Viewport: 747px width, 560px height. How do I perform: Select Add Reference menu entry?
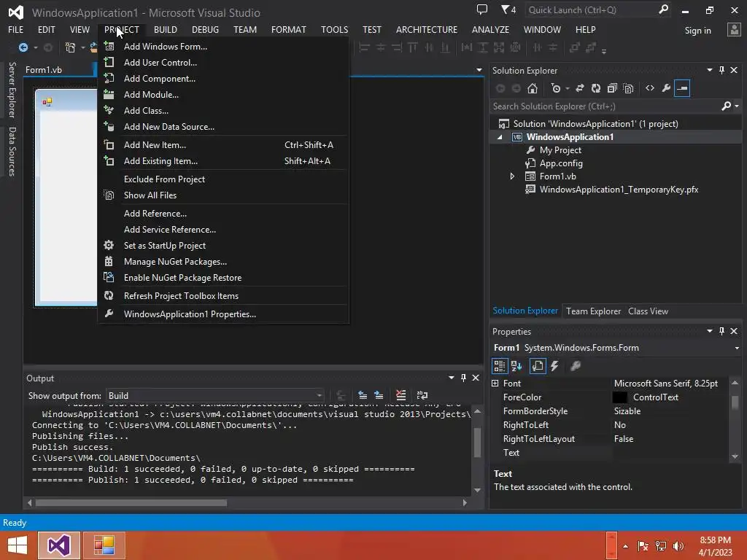coord(223,214)
